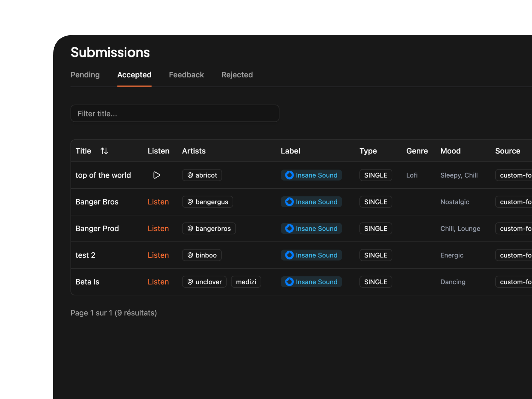Go to the Rejected tab

(237, 75)
